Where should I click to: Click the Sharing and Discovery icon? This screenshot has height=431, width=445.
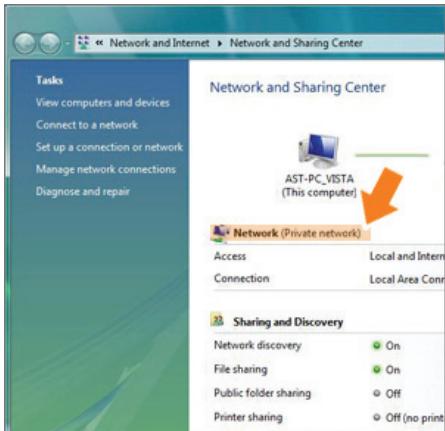(x=217, y=321)
